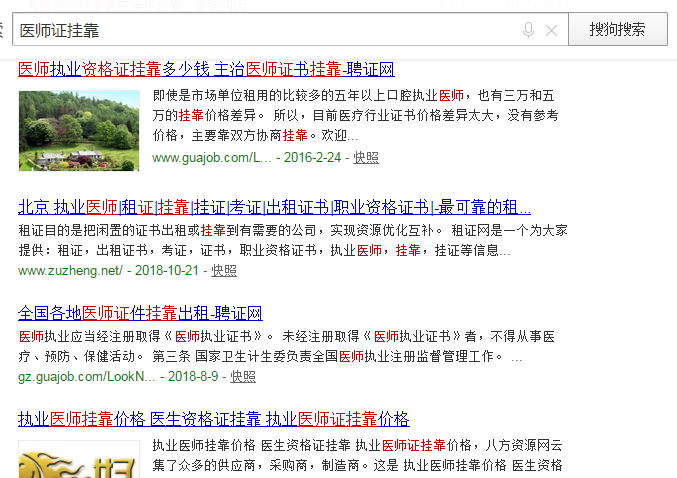Click the date 2016-2-24

pyautogui.click(x=312, y=158)
